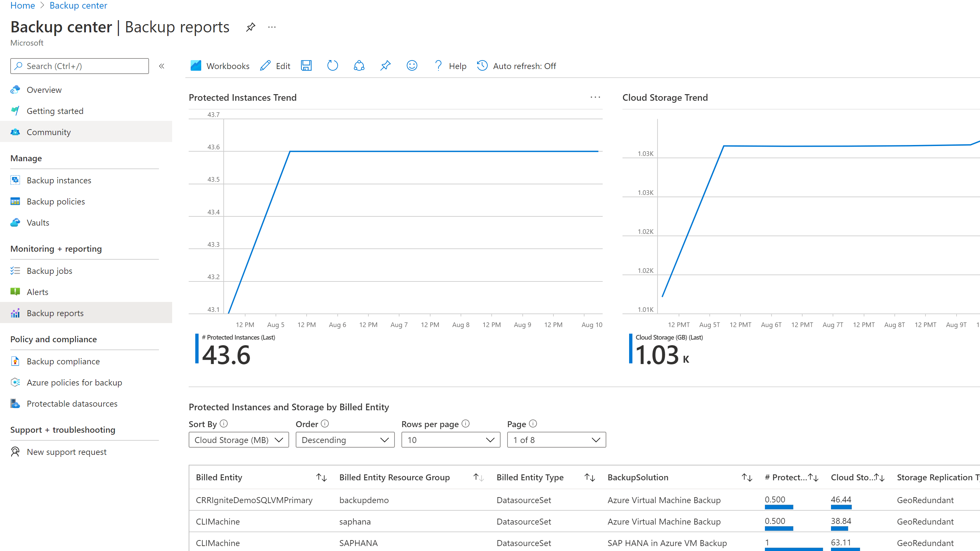Viewport: 980px width, 551px height.
Task: Click the Search (Ctrl+/) field
Action: point(80,66)
